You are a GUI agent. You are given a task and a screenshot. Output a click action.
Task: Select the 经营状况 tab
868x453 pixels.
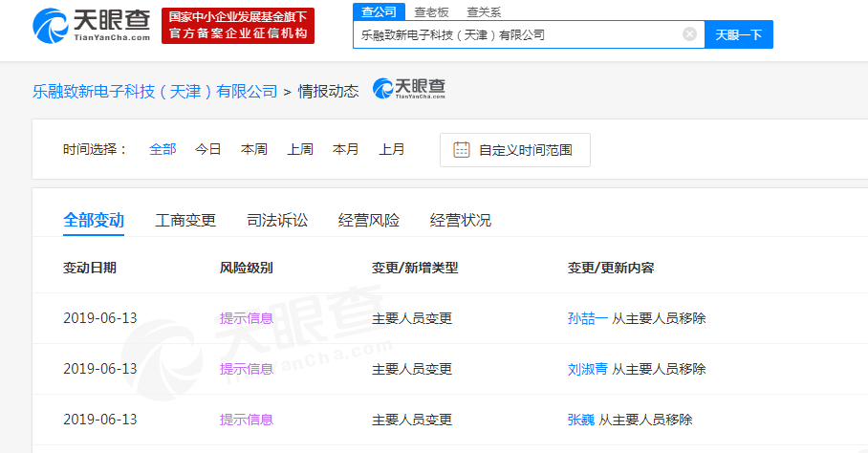[x=461, y=220]
